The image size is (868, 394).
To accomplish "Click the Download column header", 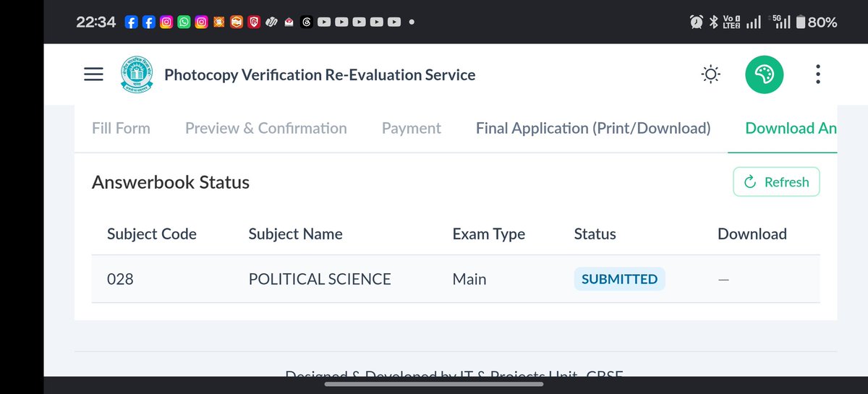I will (x=752, y=234).
